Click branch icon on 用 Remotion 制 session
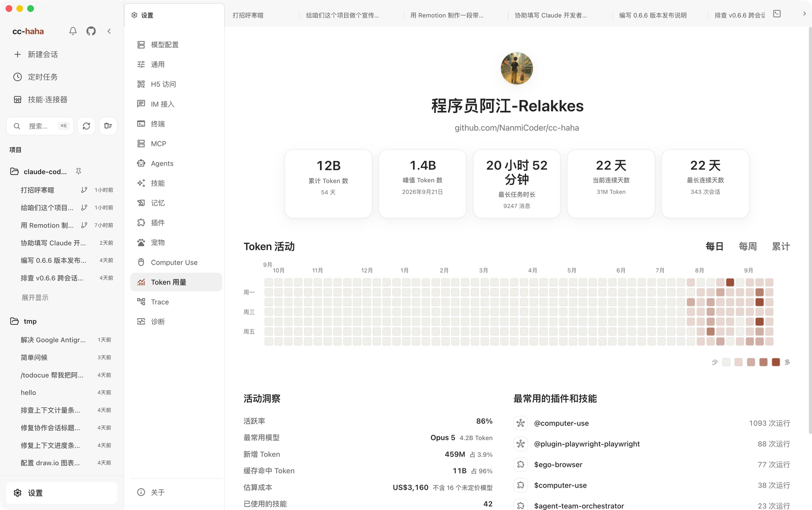Image resolution: width=812 pixels, height=510 pixels. tap(84, 225)
